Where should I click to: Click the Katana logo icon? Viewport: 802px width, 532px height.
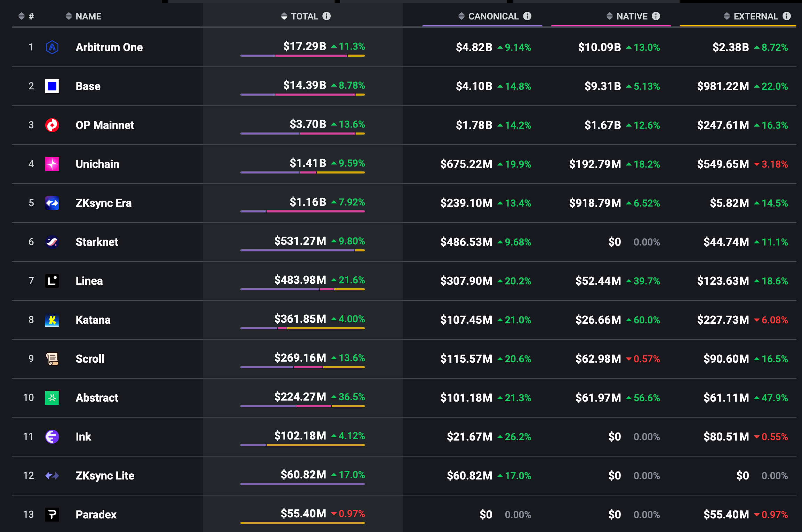tap(52, 320)
